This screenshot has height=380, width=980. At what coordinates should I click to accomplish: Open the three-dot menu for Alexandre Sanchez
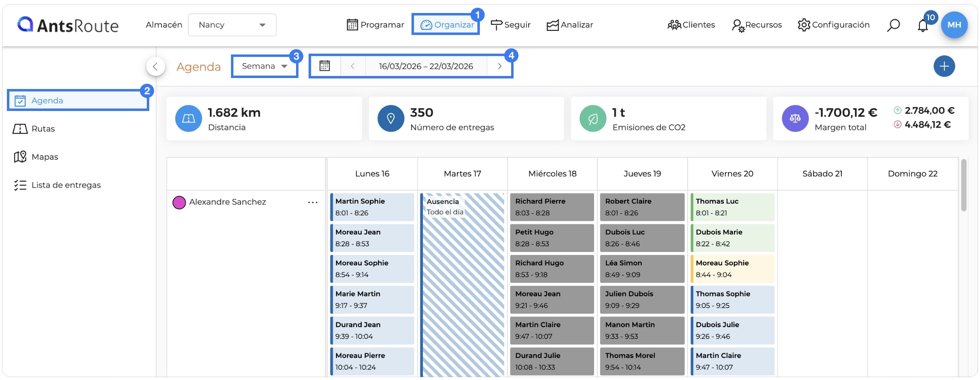313,202
